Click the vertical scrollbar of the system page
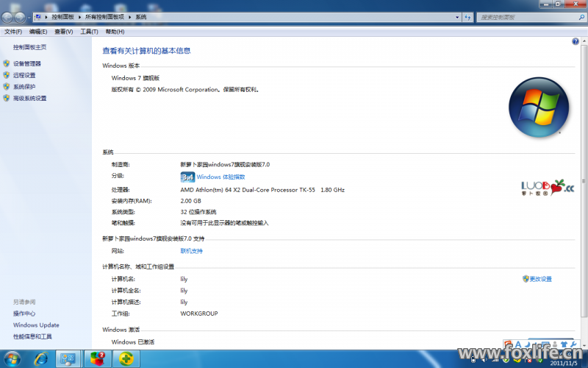Viewport: 588px width, 368px height. coord(584,181)
